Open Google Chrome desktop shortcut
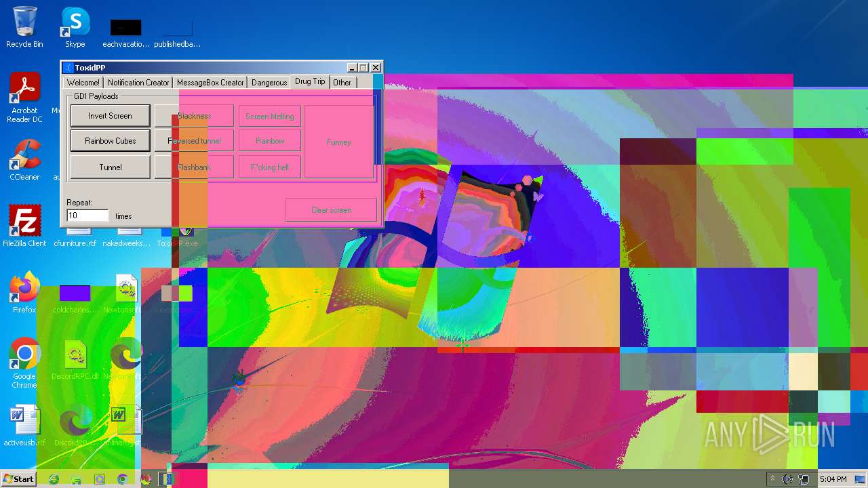The width and height of the screenshot is (868, 488). tap(24, 363)
